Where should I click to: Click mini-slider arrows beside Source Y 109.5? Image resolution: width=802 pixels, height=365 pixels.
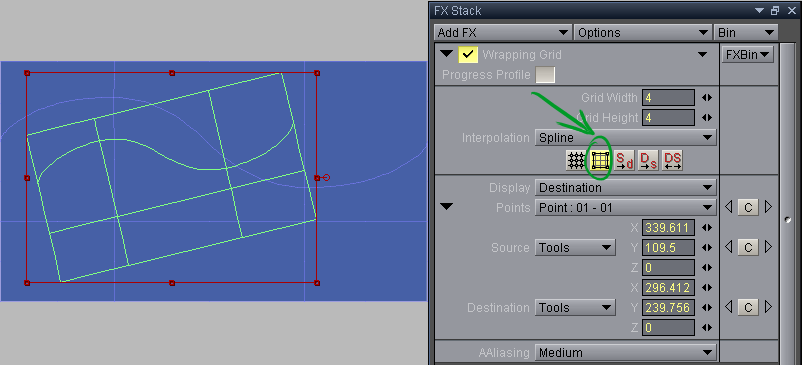pos(707,248)
